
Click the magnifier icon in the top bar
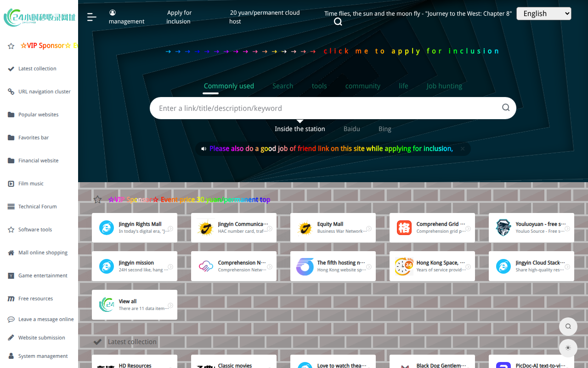[x=338, y=22]
